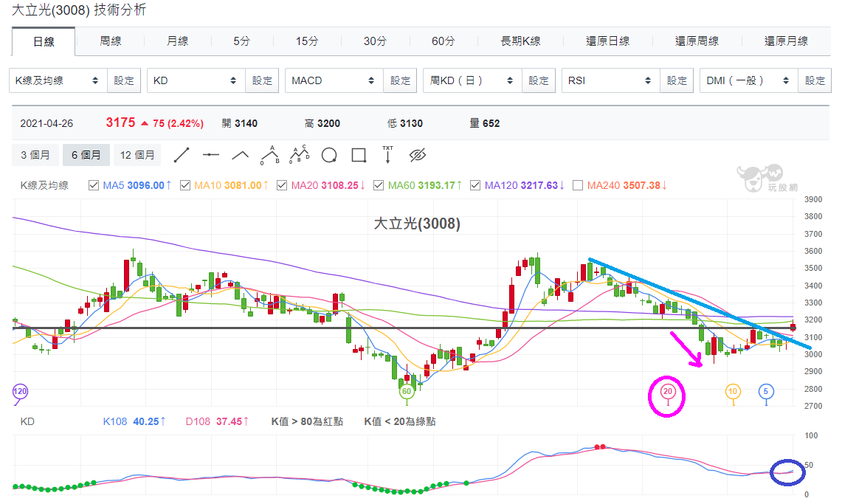This screenshot has height=504, width=842.
Task: Click the MA240 3507.38 label
Action: tap(627, 185)
